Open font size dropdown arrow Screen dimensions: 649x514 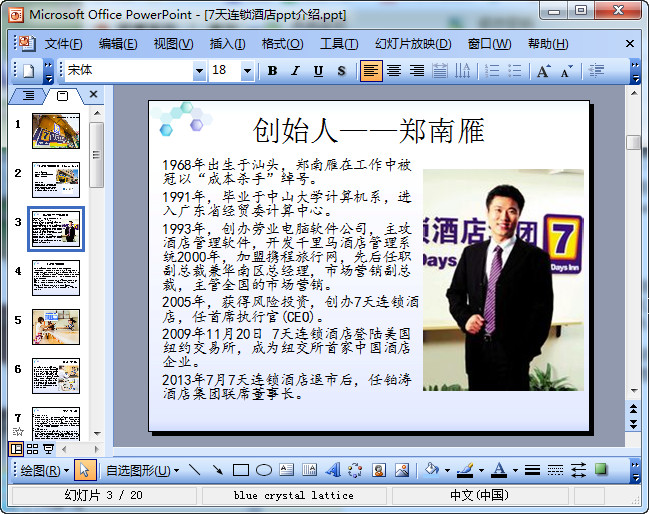pyautogui.click(x=247, y=71)
